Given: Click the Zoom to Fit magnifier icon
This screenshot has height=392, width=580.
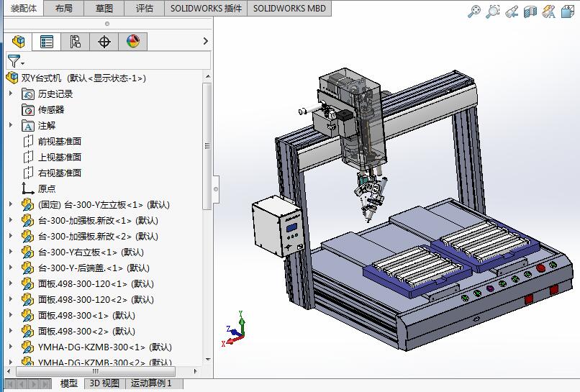Looking at the screenshot, I should coord(474,12).
